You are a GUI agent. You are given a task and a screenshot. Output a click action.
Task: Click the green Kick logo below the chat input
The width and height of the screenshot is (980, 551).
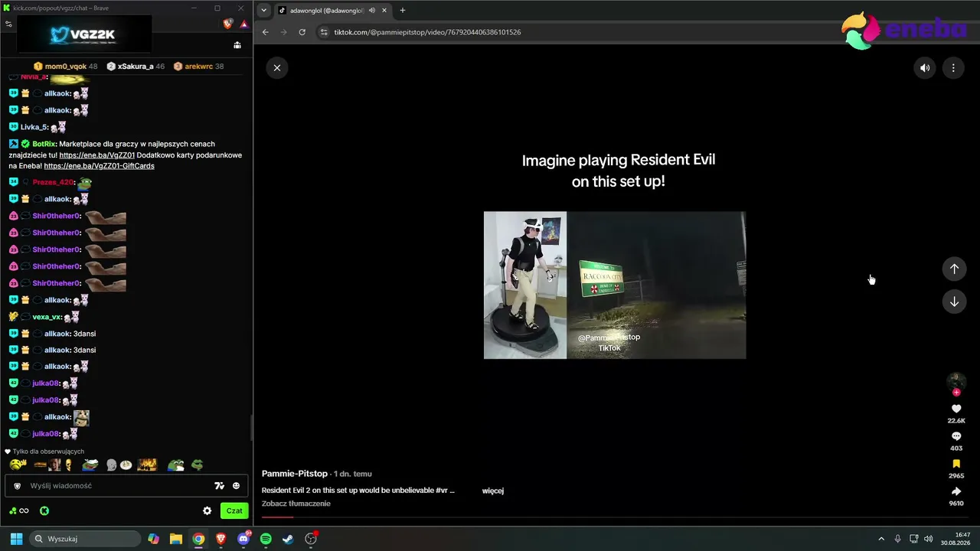click(x=44, y=510)
